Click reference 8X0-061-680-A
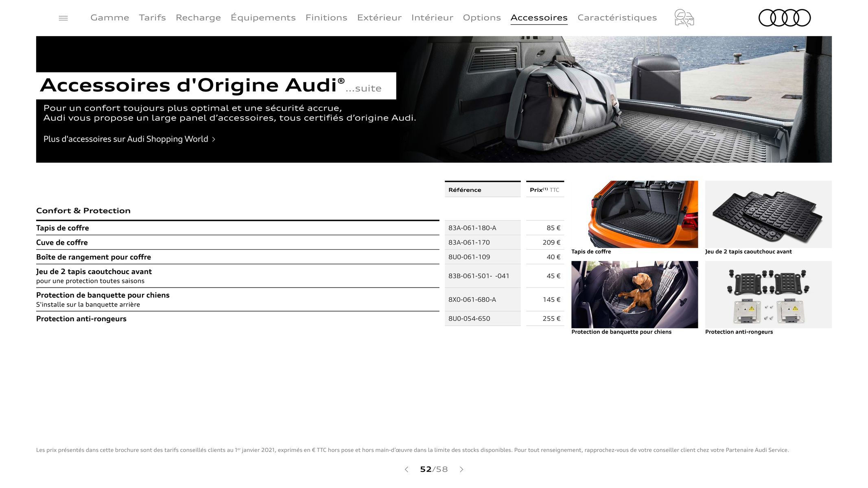 coord(472,299)
